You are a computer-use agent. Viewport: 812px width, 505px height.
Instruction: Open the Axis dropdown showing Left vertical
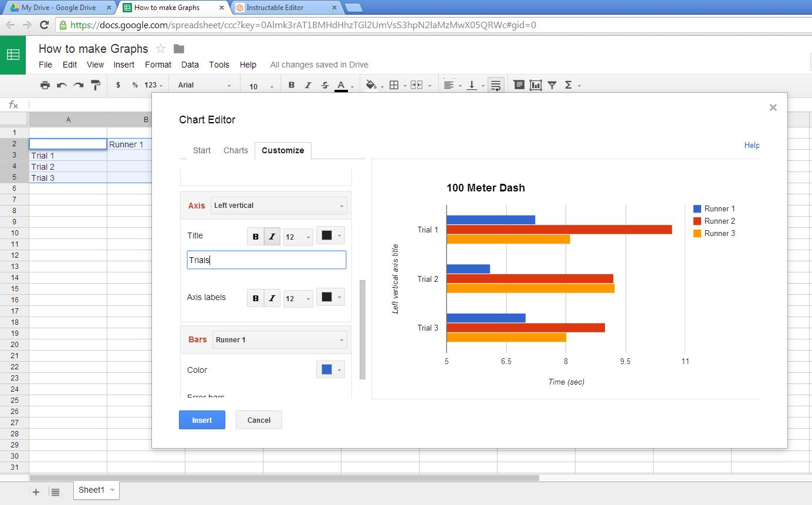[278, 205]
